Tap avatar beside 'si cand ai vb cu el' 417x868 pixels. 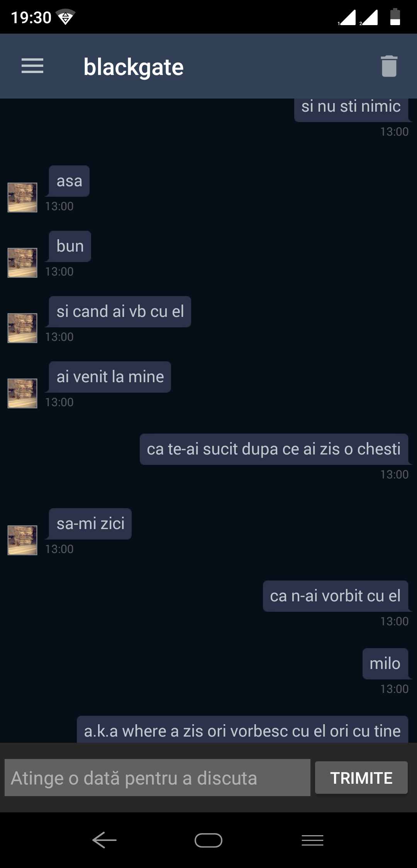click(22, 328)
